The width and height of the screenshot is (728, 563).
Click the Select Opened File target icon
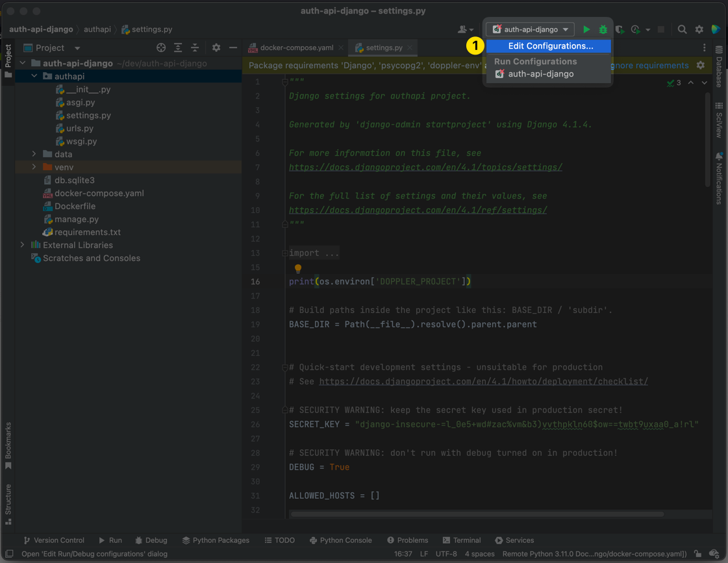[161, 47]
